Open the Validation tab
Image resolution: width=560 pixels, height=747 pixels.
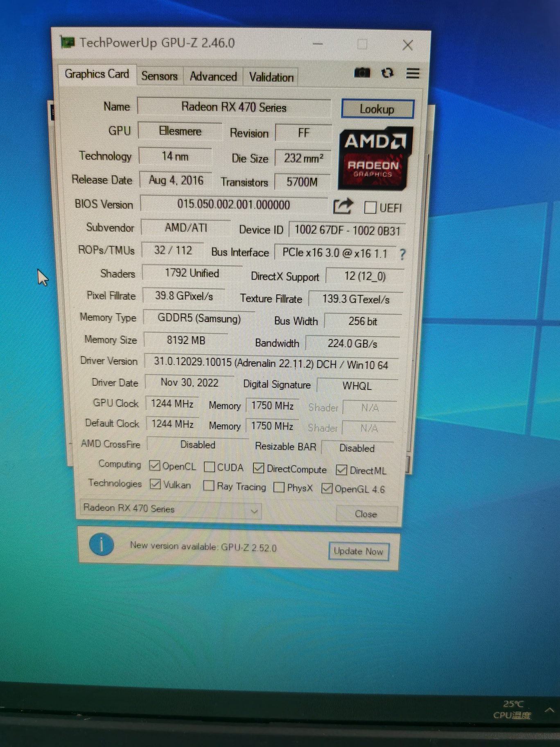coord(271,77)
